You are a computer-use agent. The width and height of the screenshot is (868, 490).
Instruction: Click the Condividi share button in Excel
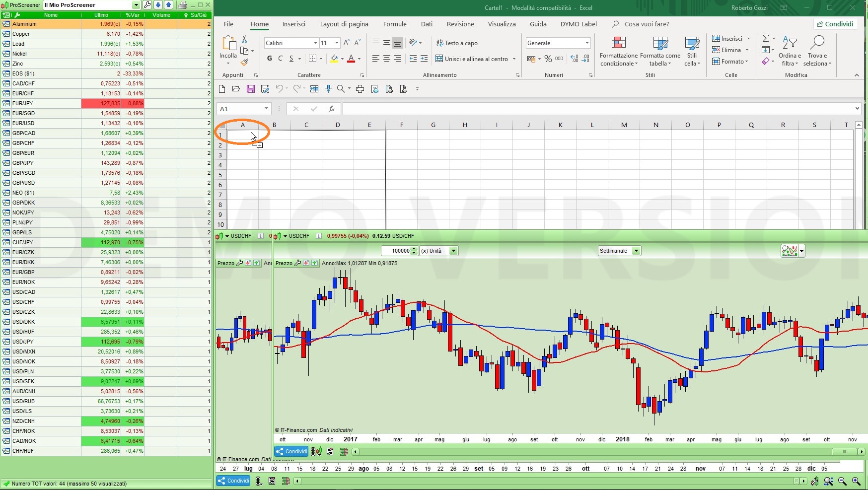click(x=835, y=24)
